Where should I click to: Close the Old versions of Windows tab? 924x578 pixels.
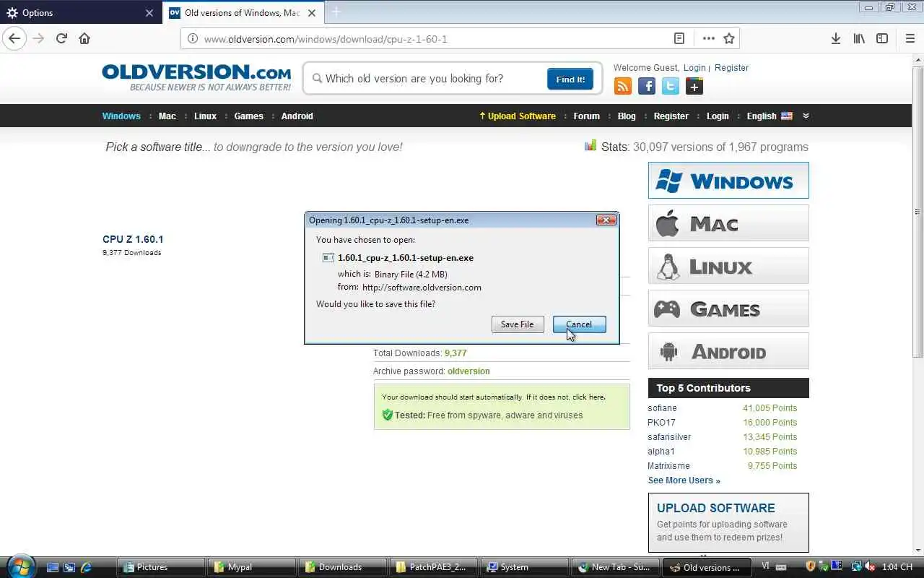pyautogui.click(x=313, y=12)
